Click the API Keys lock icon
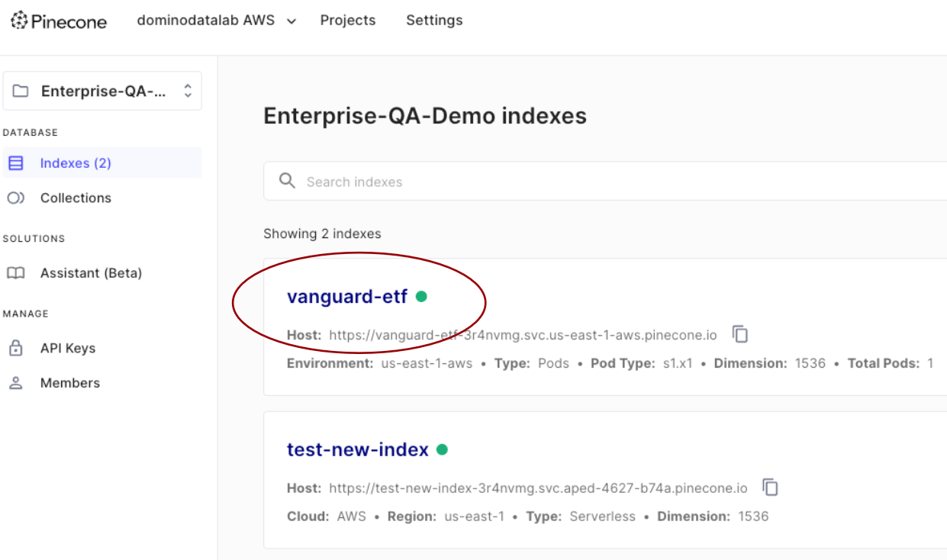The image size is (947, 560). click(x=16, y=348)
